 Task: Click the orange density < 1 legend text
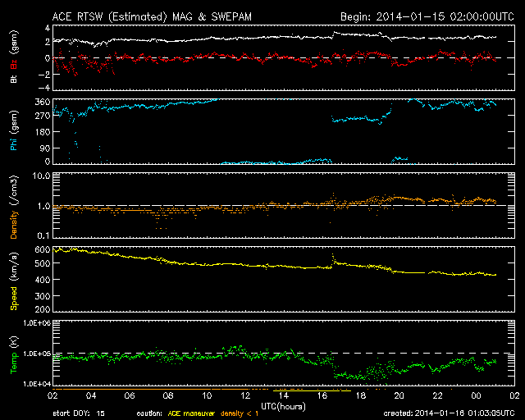point(248,413)
